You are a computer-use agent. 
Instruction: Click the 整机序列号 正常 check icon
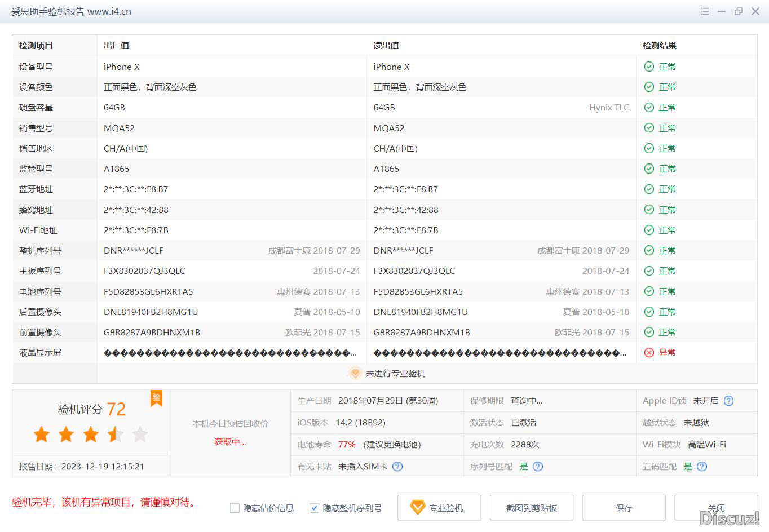click(649, 250)
